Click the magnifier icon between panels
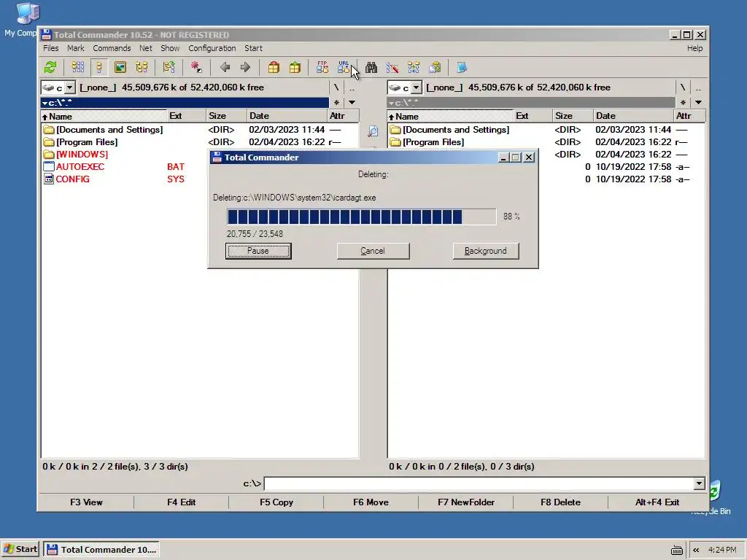 click(x=373, y=131)
